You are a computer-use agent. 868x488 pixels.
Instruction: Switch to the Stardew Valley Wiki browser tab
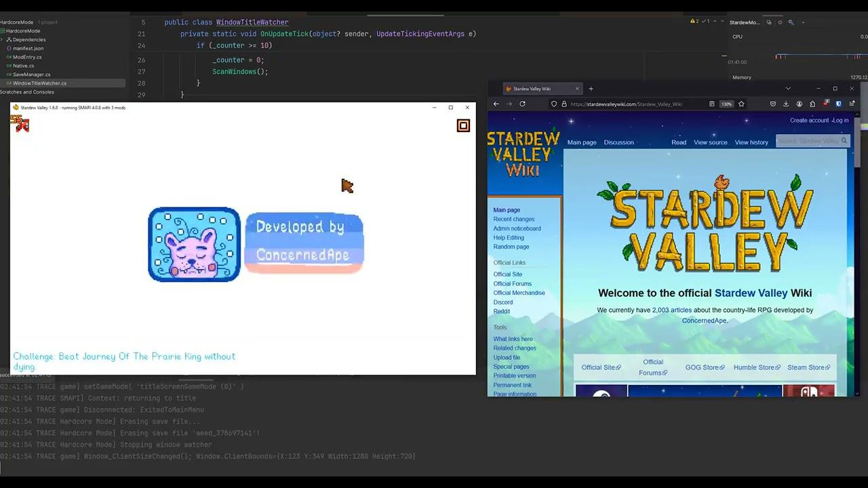tap(542, 89)
